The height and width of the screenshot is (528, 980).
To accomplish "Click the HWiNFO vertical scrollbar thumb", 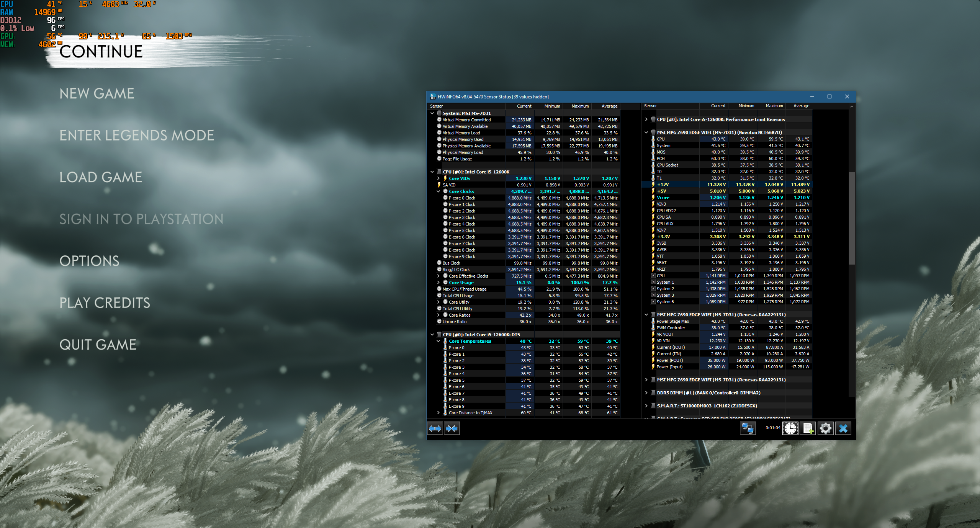I will tap(852, 218).
